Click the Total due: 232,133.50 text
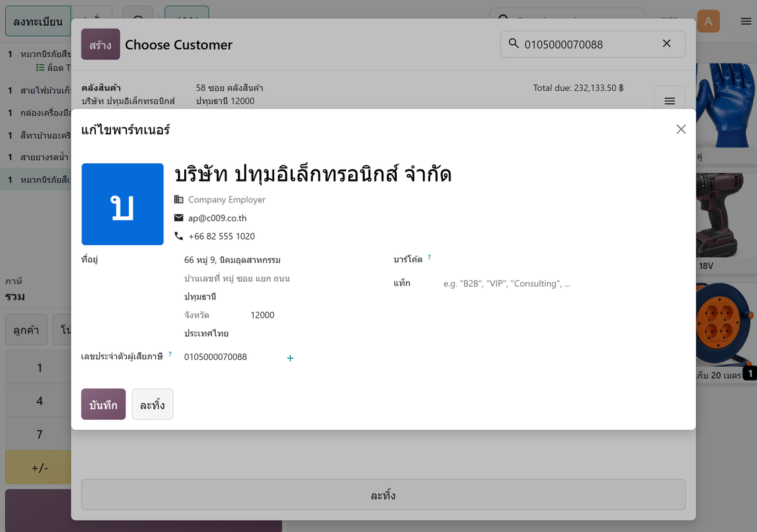The height and width of the screenshot is (532, 757). [x=578, y=88]
